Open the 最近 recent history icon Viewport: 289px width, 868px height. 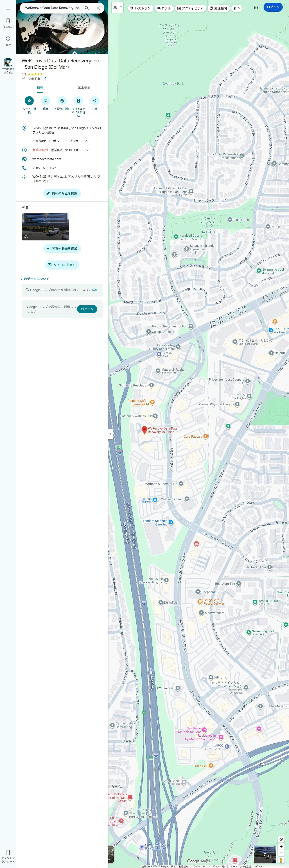point(8,39)
